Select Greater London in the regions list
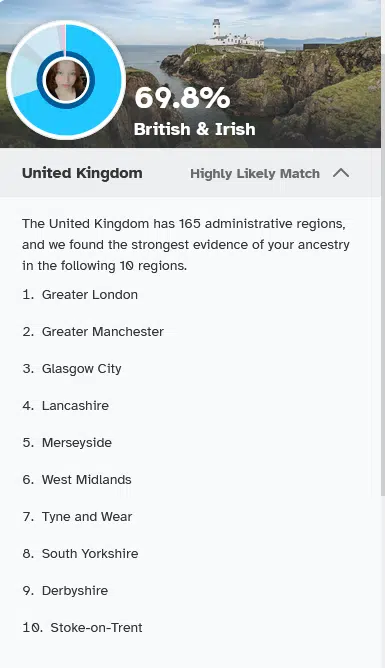 [89, 294]
